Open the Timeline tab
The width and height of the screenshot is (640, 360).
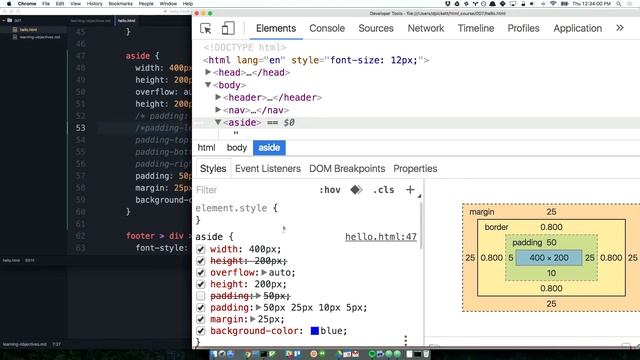click(x=476, y=28)
